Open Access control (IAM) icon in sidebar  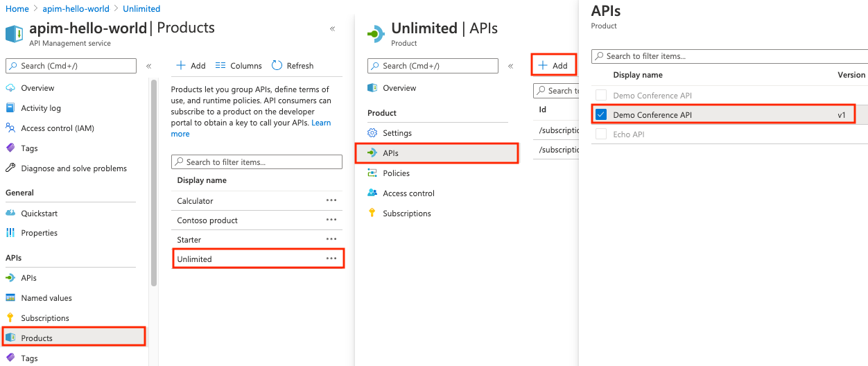point(10,128)
